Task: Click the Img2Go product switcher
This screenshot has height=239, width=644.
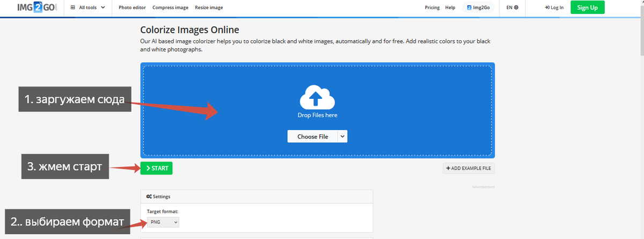Action: (479, 8)
